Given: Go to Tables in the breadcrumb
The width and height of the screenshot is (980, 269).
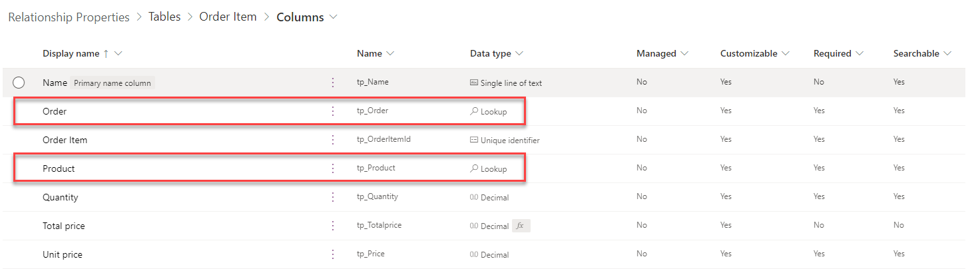Looking at the screenshot, I should (164, 17).
